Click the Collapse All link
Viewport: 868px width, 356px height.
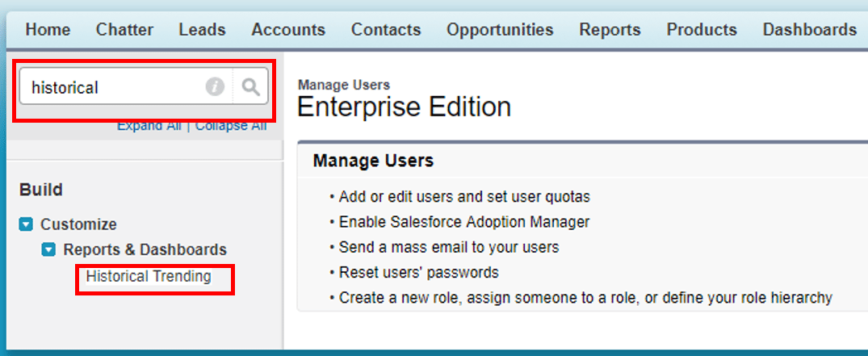click(x=231, y=126)
